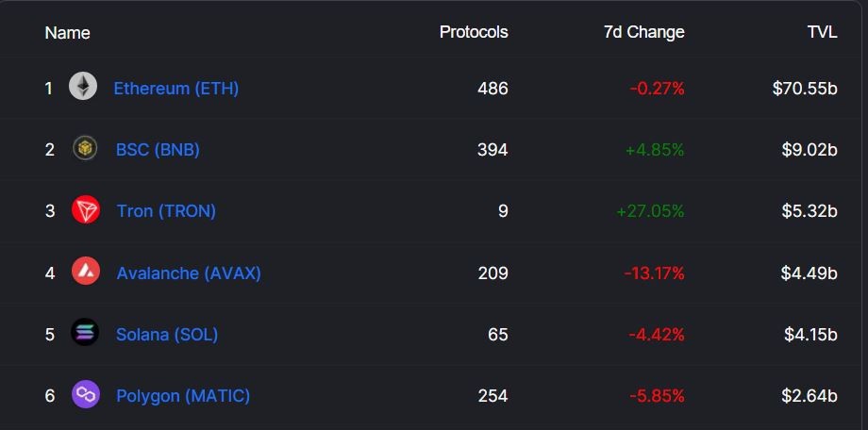Sort table by Name column header

coord(68,33)
